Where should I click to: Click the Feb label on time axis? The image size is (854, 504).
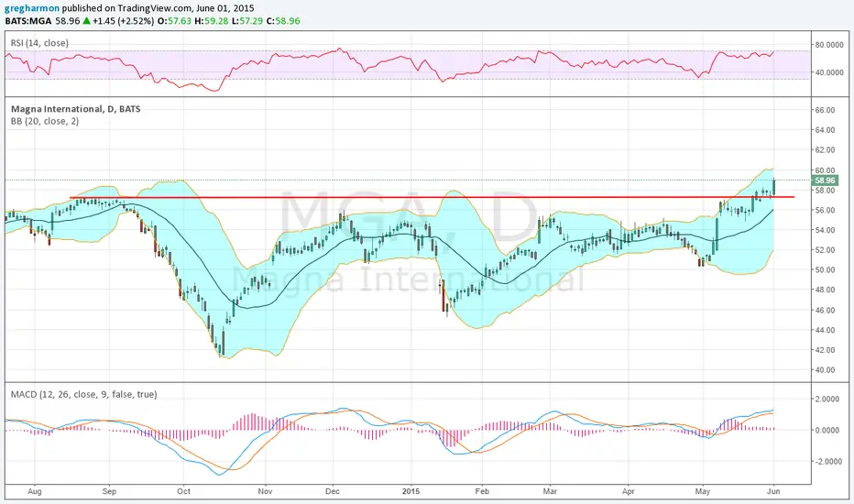pyautogui.click(x=482, y=491)
